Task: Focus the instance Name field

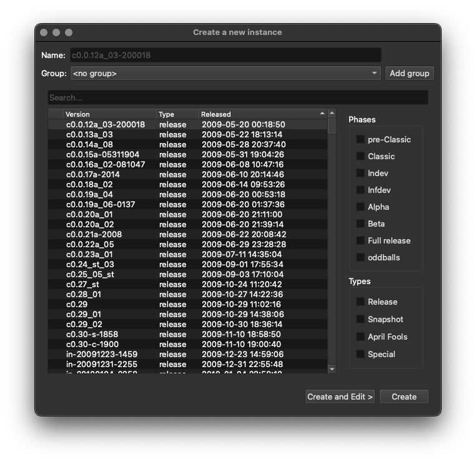Action: pyautogui.click(x=226, y=55)
